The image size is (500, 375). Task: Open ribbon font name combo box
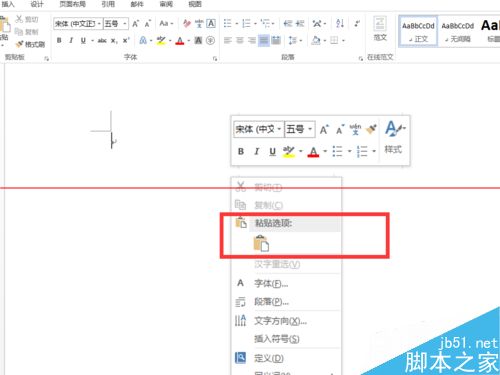tap(77, 24)
